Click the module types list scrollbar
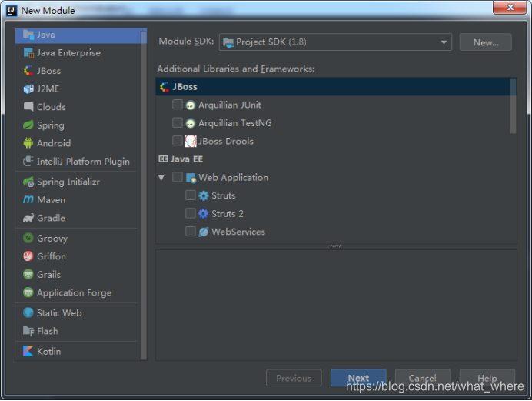This screenshot has width=532, height=401. tap(144, 195)
